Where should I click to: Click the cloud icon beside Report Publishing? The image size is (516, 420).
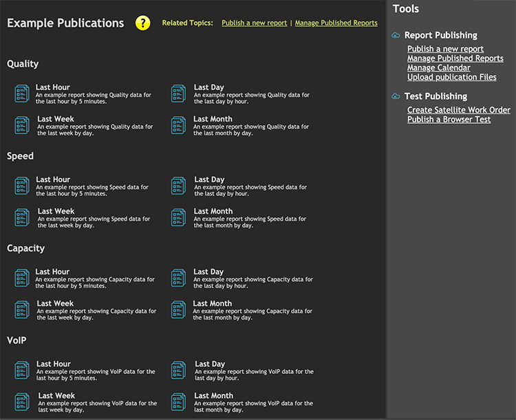[x=396, y=35]
